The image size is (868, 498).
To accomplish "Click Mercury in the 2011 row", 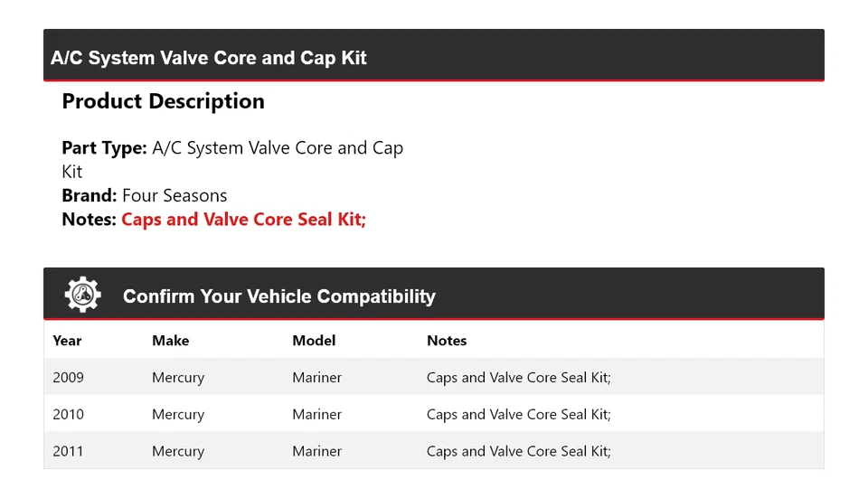I will 178,451.
